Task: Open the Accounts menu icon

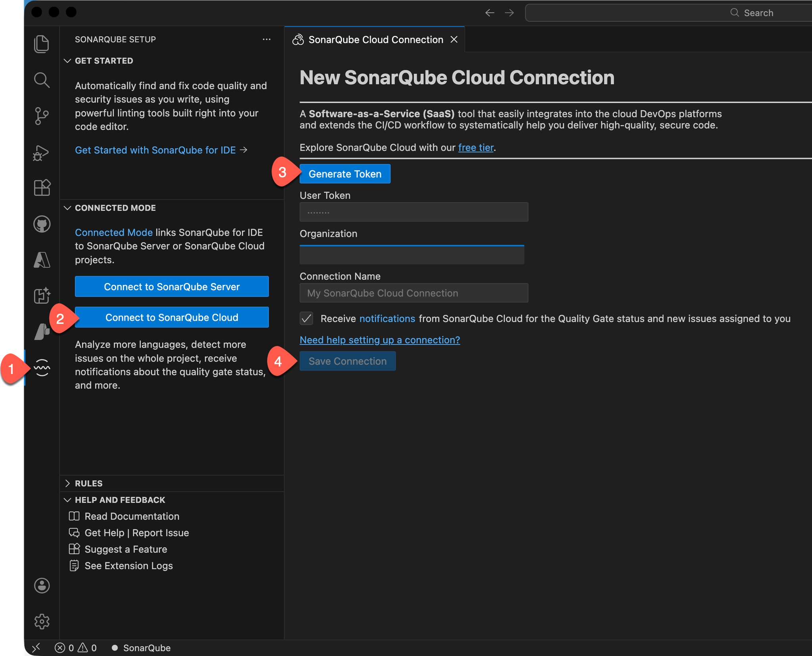Action: coord(42,585)
